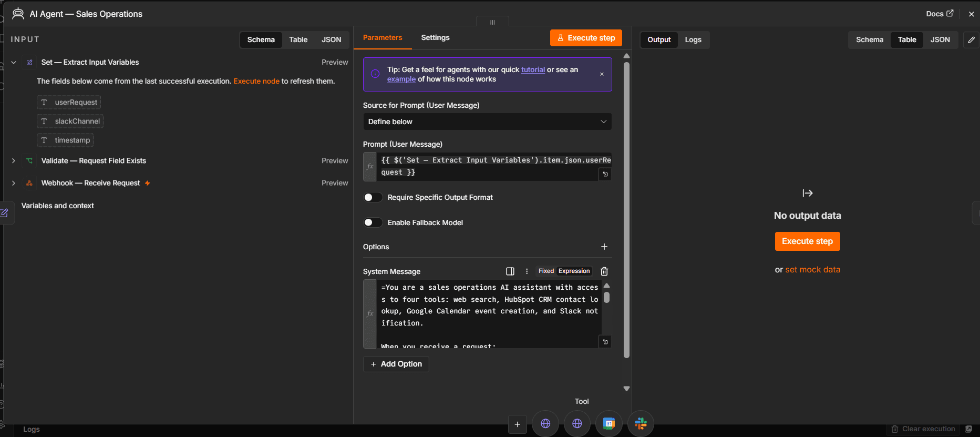Image resolution: width=980 pixels, height=437 pixels.
Task: Click the Validate node branch icon
Action: click(29, 160)
